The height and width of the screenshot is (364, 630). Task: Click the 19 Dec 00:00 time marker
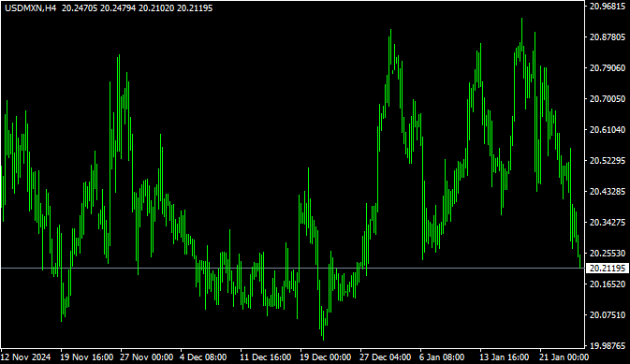(x=326, y=357)
